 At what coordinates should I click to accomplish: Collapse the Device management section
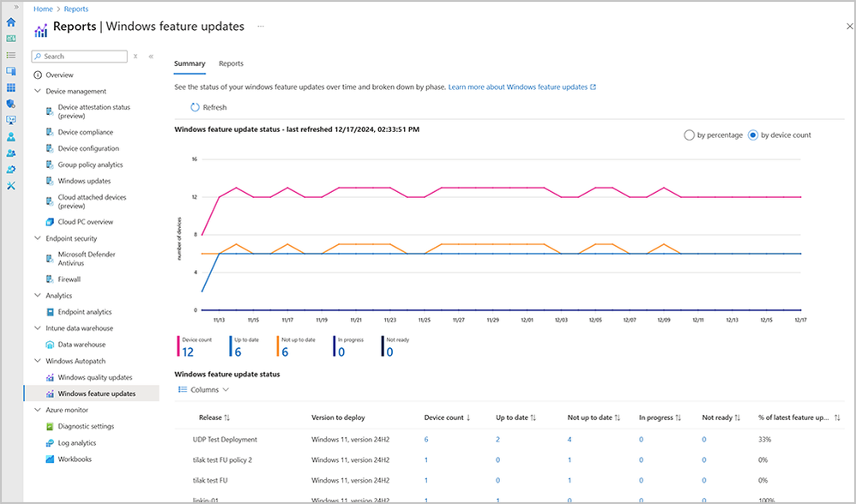38,91
